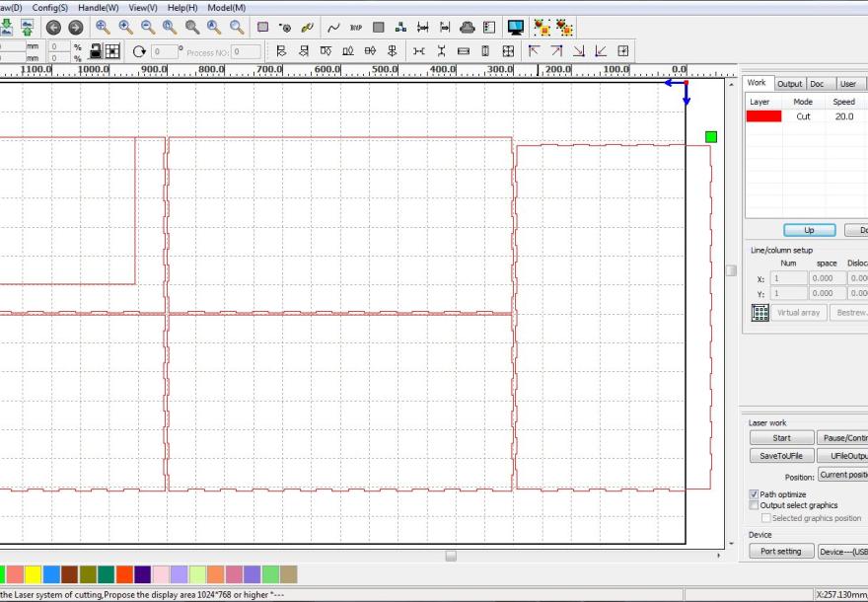Screen dimensions: 868x602
Task: Click the Virtual array grid icon
Action: coord(760,313)
